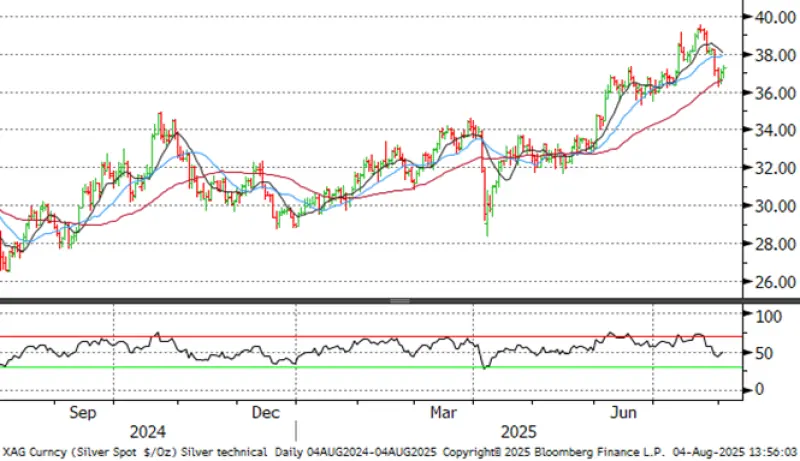This screenshot has height=461, width=800.
Task: Click the panel divider grip handle
Action: (x=400, y=301)
